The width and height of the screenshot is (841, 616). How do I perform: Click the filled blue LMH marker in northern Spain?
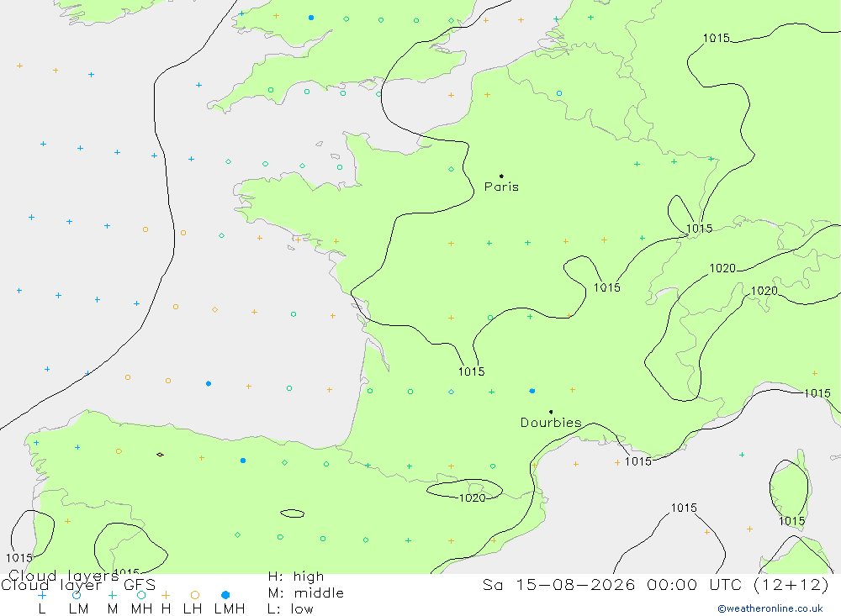(x=243, y=461)
